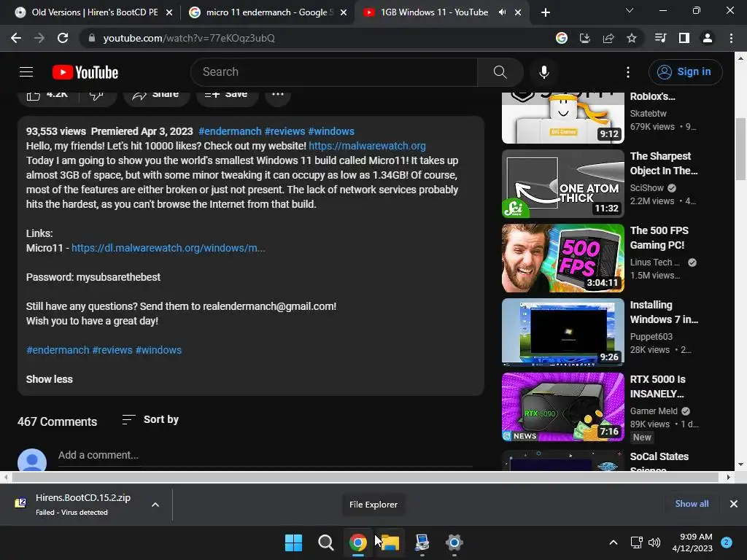Viewport: 747px width, 560px height.
Task: Close the 1GB Windows 11 YouTube tab
Action: tap(518, 12)
